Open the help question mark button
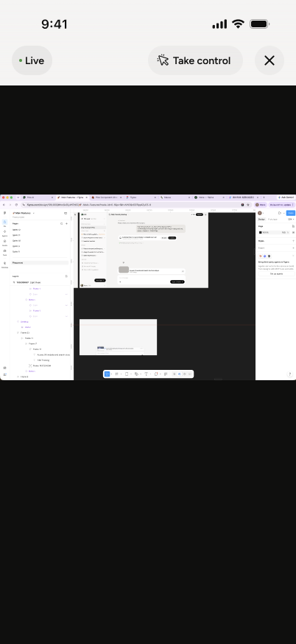The width and height of the screenshot is (296, 644). click(x=289, y=374)
